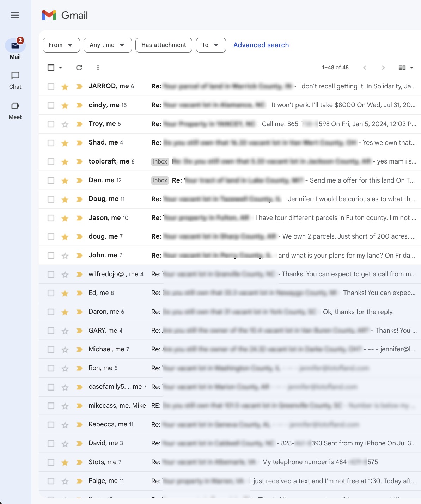The height and width of the screenshot is (504, 421).
Task: Open the To filter dropdown
Action: coord(211,45)
